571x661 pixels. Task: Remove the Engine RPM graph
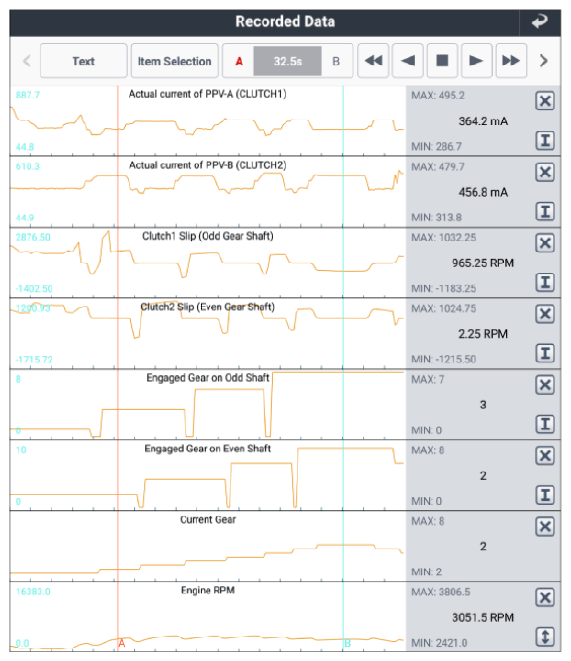[x=544, y=597]
